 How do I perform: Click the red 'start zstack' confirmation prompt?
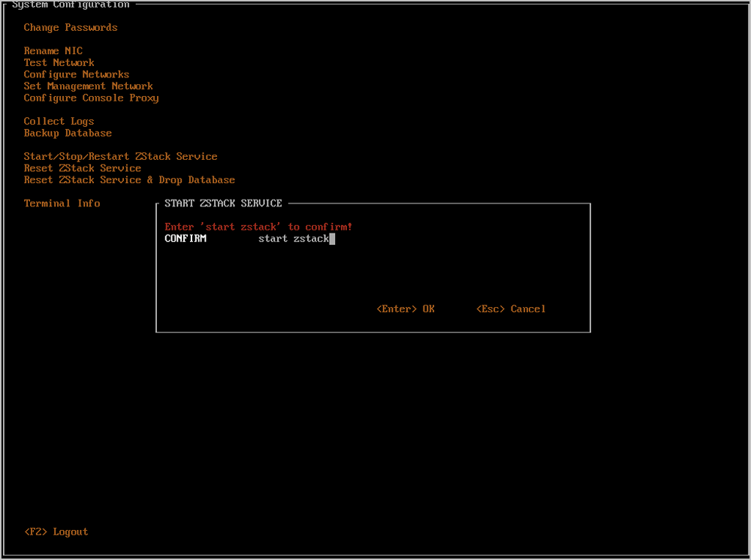(258, 227)
